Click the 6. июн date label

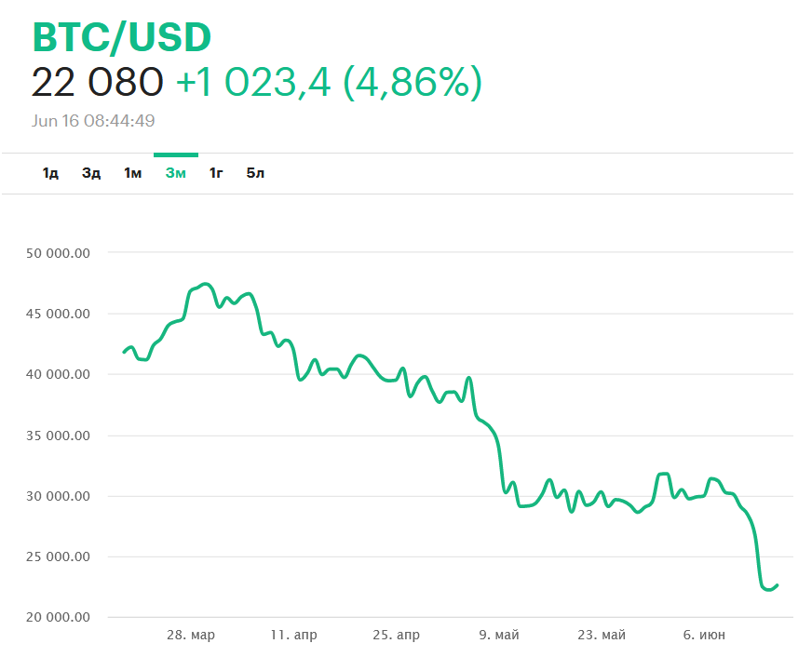(704, 636)
